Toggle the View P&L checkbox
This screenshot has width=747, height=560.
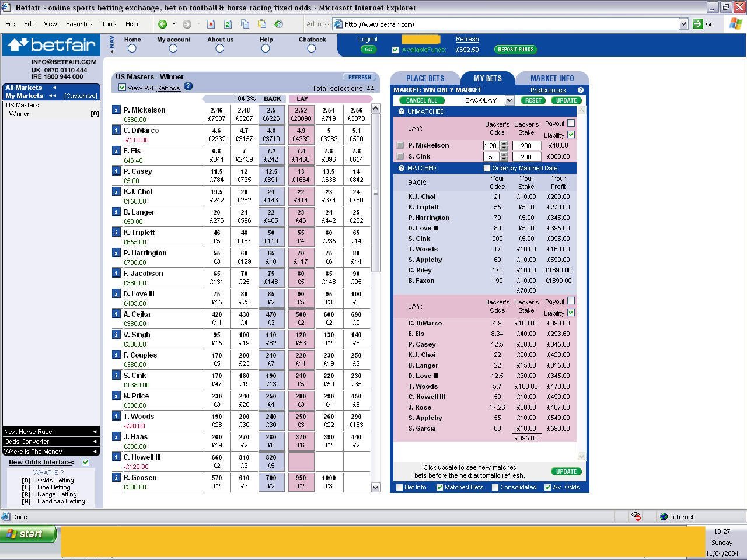tap(122, 87)
